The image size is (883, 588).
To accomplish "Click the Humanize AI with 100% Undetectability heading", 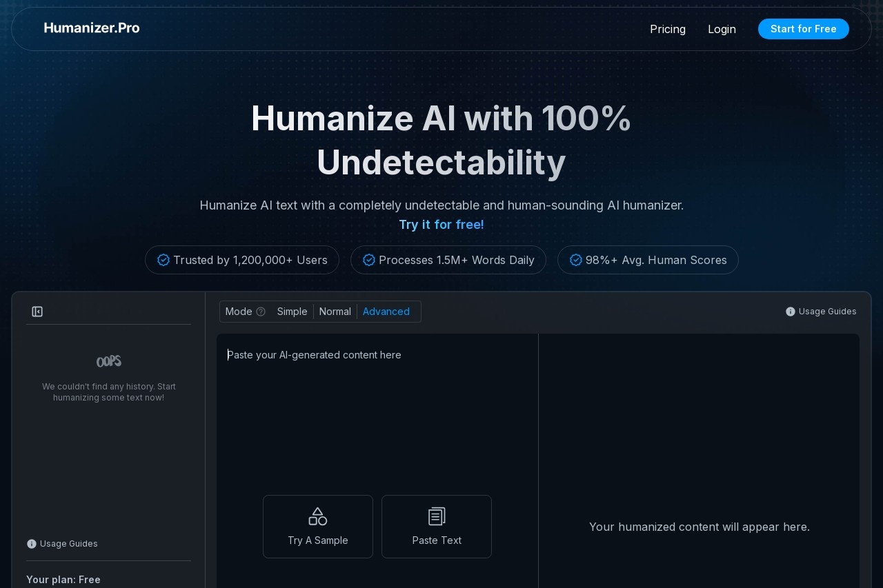I will click(441, 141).
